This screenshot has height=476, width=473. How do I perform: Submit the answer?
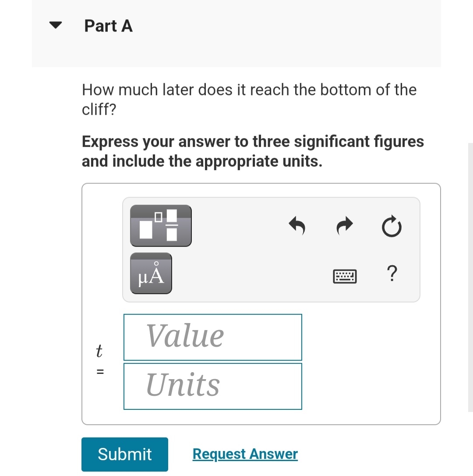124,454
